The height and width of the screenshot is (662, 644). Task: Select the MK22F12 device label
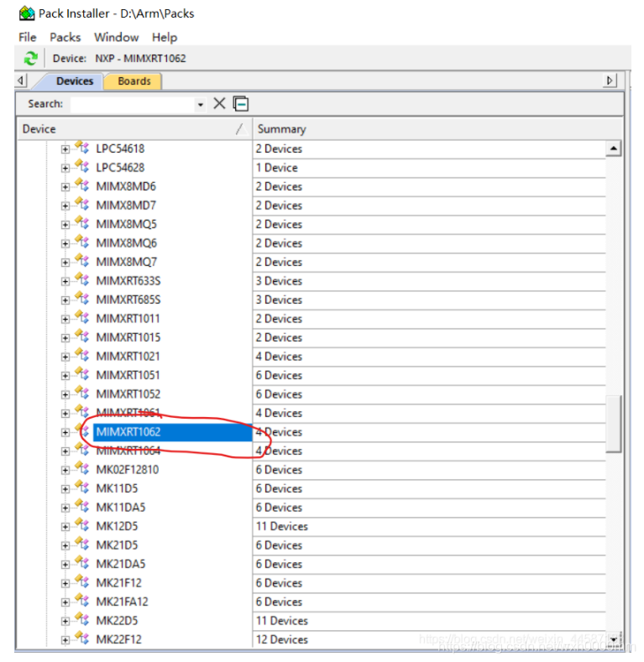pyautogui.click(x=118, y=639)
